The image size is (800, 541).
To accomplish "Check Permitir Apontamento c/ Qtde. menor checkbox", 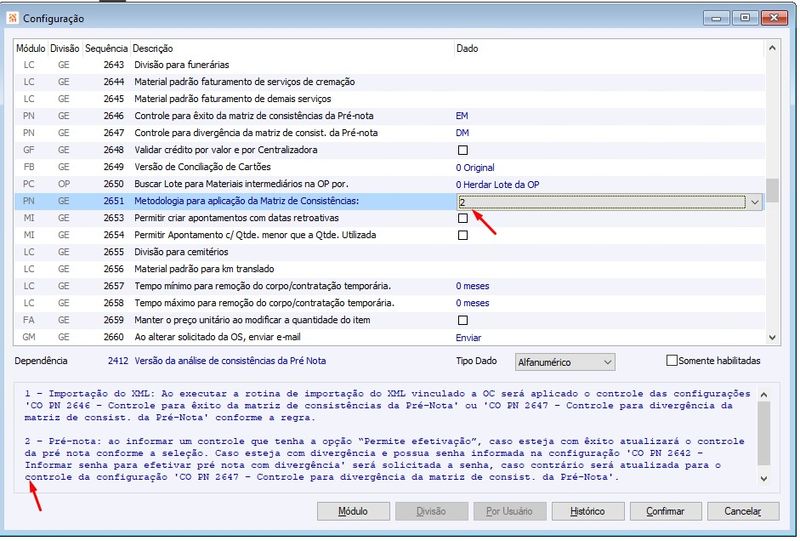I will [463, 235].
